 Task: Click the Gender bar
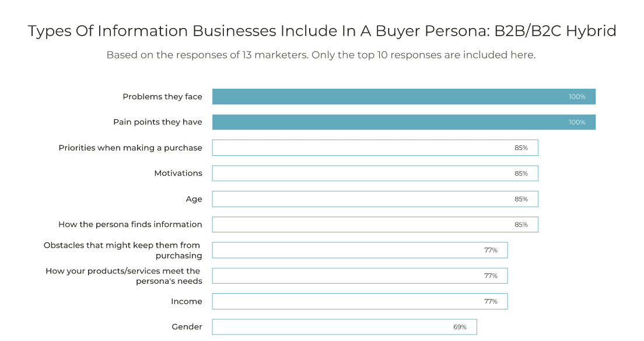click(x=345, y=327)
